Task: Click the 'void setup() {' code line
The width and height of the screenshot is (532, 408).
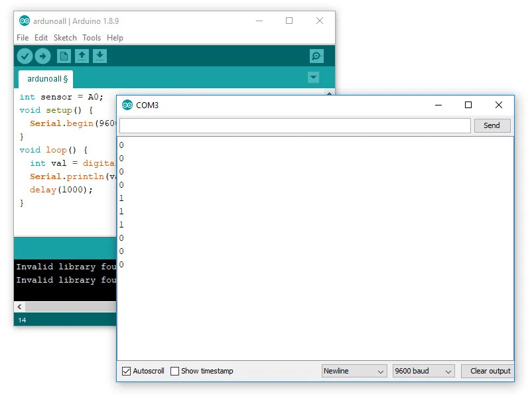Action: pos(56,110)
